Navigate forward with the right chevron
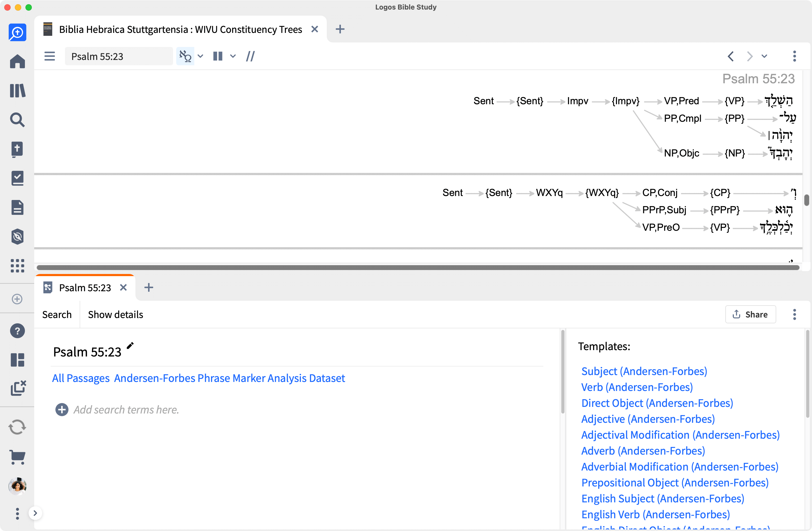This screenshot has height=531, width=812. (749, 56)
